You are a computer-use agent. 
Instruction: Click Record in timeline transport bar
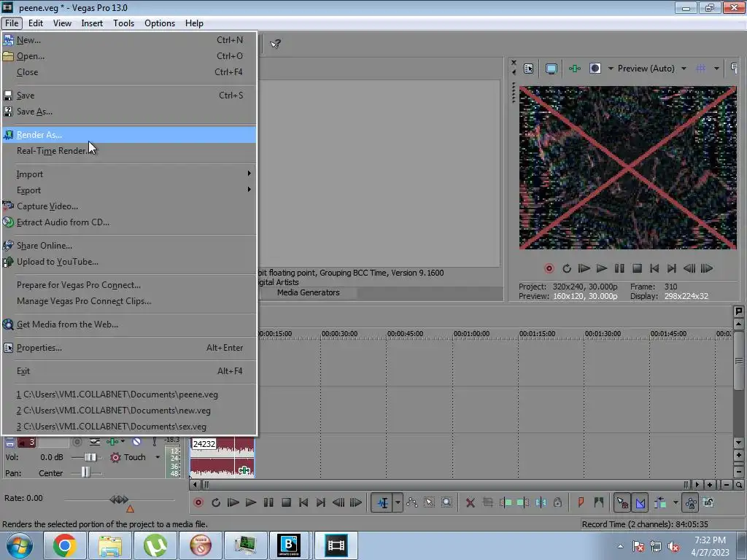(x=198, y=502)
